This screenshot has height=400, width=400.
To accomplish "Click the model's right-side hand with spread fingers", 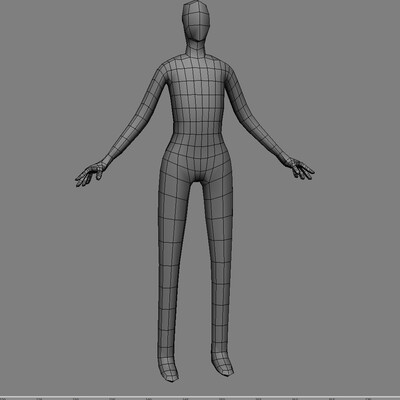I will pos(301,169).
